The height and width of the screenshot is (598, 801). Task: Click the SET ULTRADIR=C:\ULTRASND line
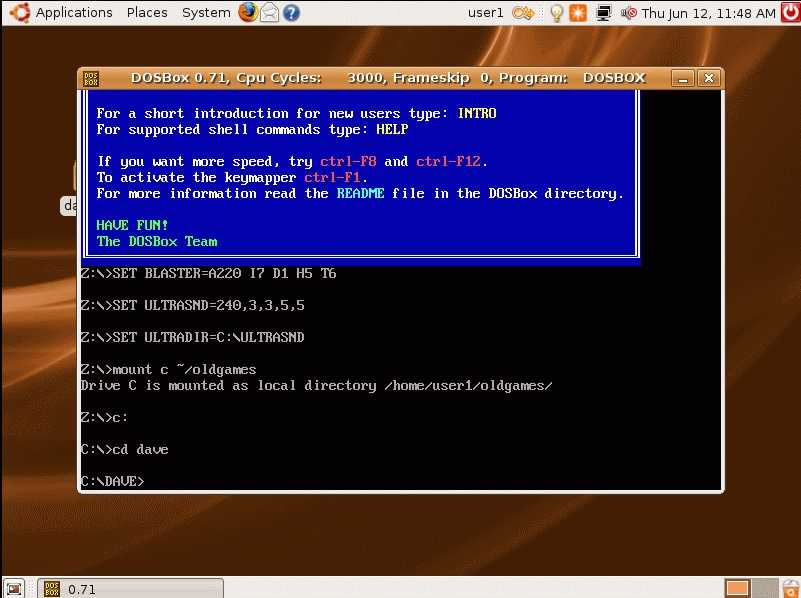tap(193, 337)
